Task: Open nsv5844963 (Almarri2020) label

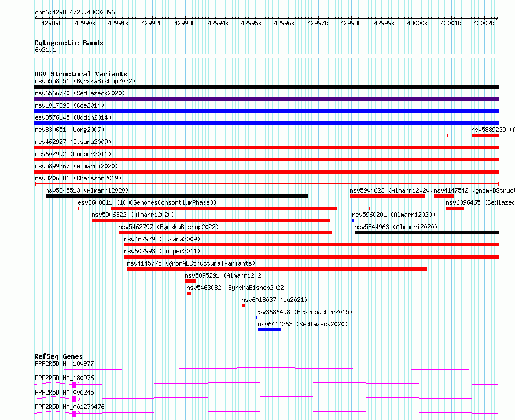Action: (396, 227)
